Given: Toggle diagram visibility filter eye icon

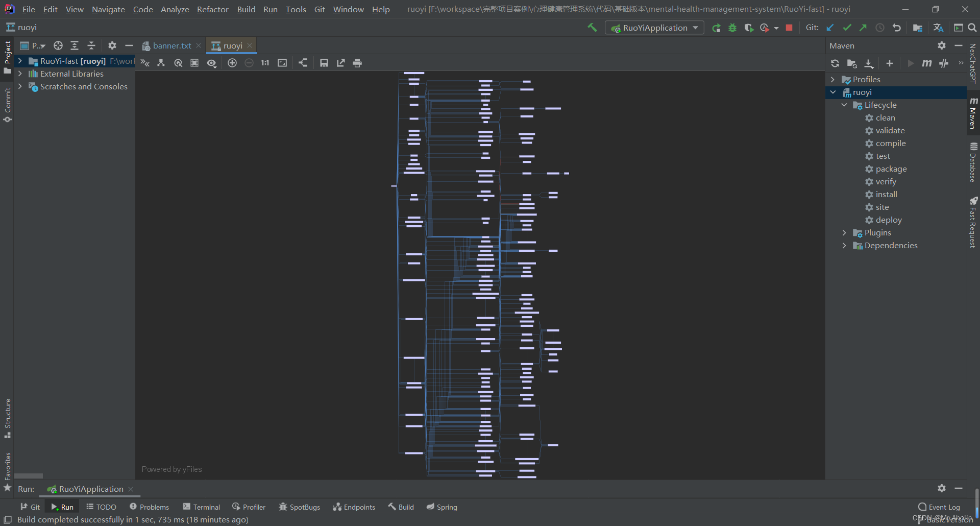Looking at the screenshot, I should 212,63.
